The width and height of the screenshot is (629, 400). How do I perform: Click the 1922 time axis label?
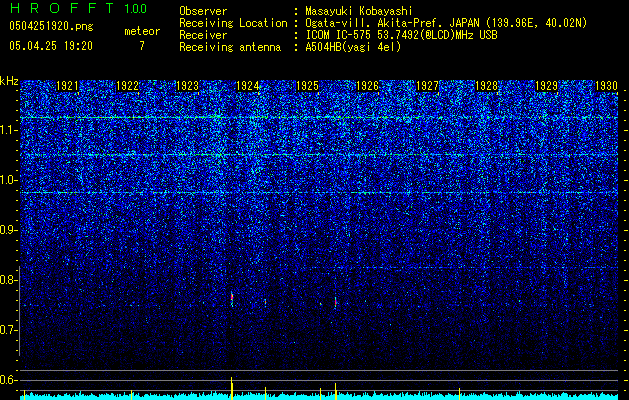point(128,86)
